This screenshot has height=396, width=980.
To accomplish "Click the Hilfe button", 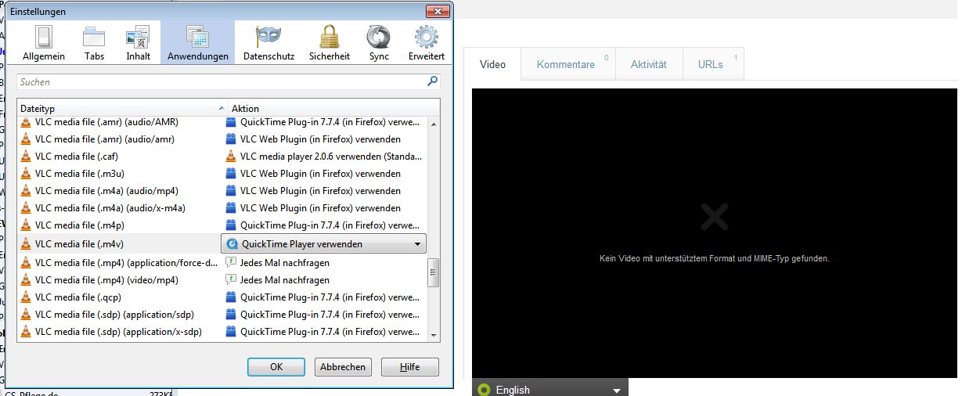I will point(410,366).
